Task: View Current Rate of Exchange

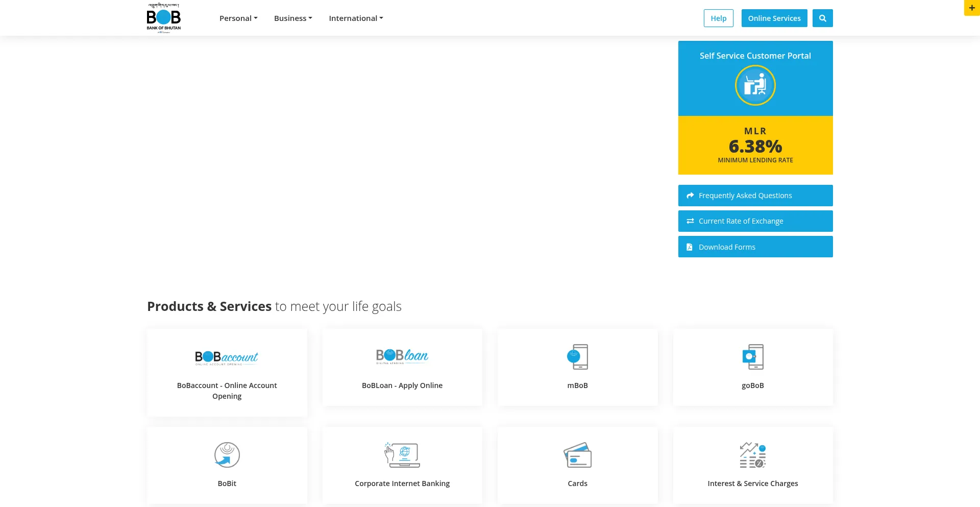Action: pyautogui.click(x=755, y=221)
